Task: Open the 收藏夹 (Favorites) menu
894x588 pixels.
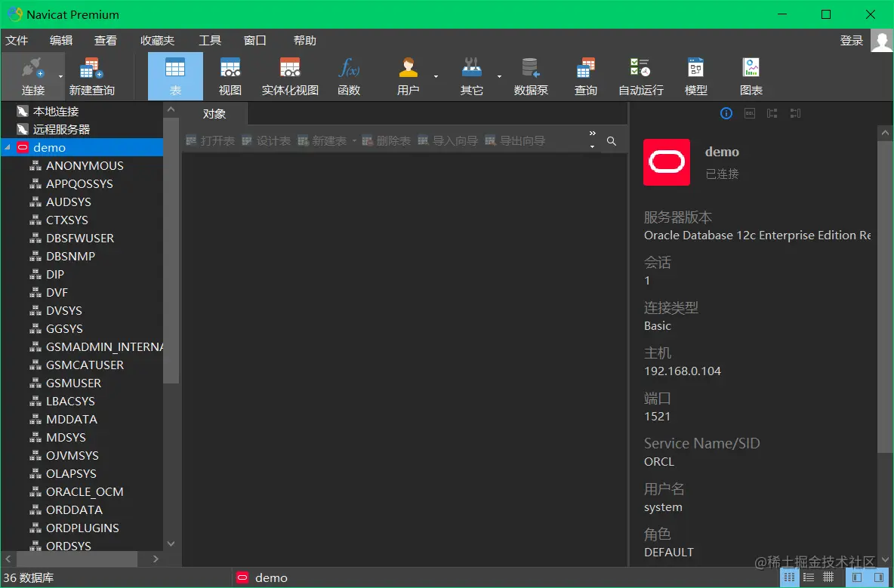Action: point(157,41)
